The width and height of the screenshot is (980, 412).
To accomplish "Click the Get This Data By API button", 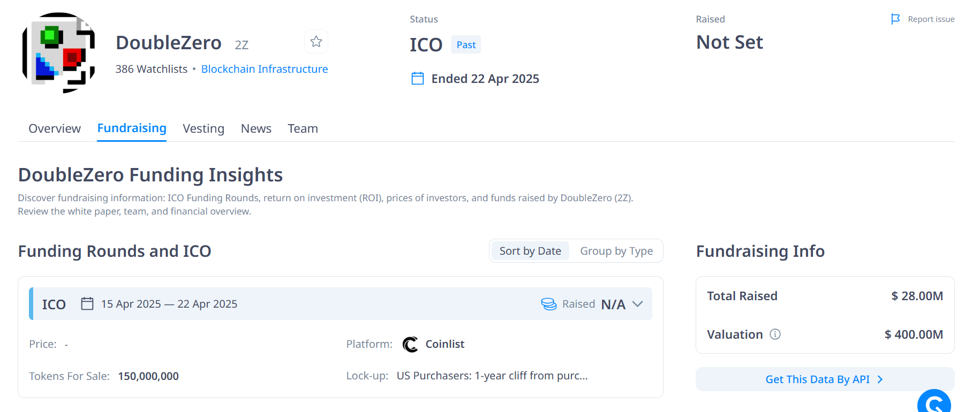I will click(817, 379).
